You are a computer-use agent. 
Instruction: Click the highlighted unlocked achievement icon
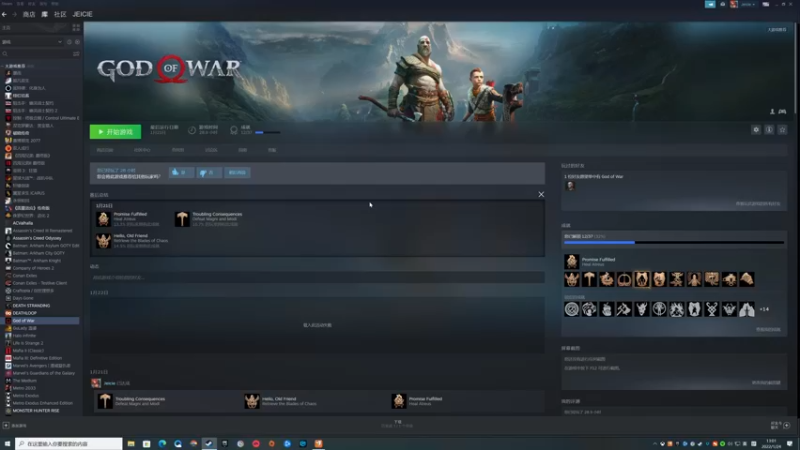coord(642,279)
